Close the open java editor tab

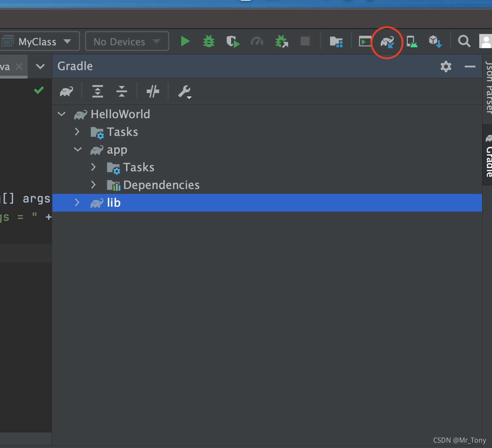(19, 66)
